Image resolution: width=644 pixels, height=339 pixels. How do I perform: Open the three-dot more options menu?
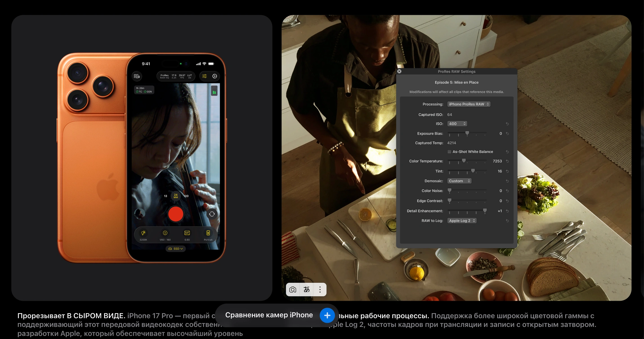click(x=320, y=290)
